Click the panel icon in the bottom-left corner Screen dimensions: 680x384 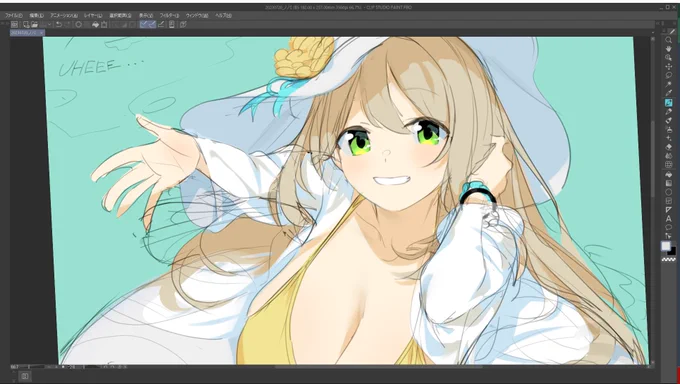click(x=25, y=376)
